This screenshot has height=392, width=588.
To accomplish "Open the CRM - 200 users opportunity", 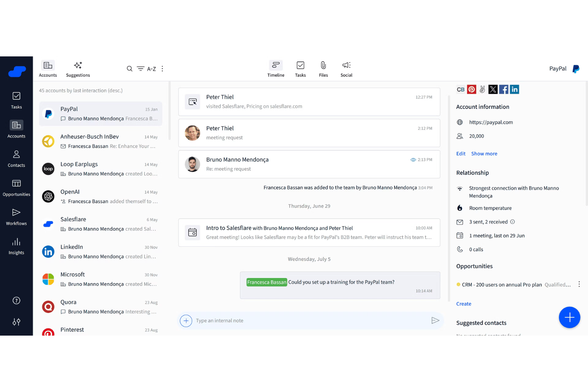I will coord(502,285).
